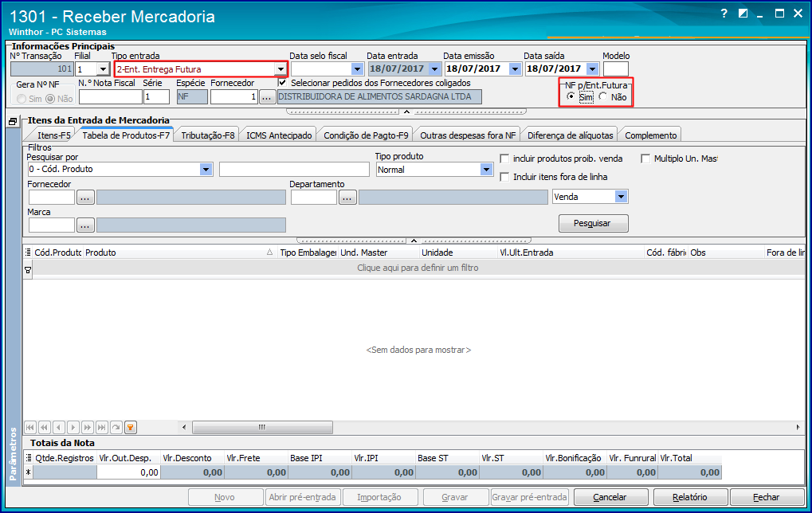Switch to ICMS Antecipado tab
The height and width of the screenshot is (513, 812).
point(279,135)
